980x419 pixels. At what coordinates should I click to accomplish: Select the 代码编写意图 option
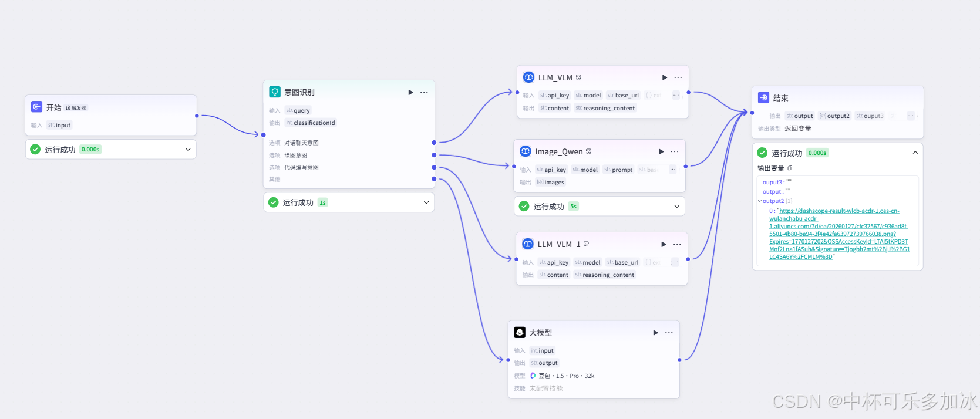point(301,167)
